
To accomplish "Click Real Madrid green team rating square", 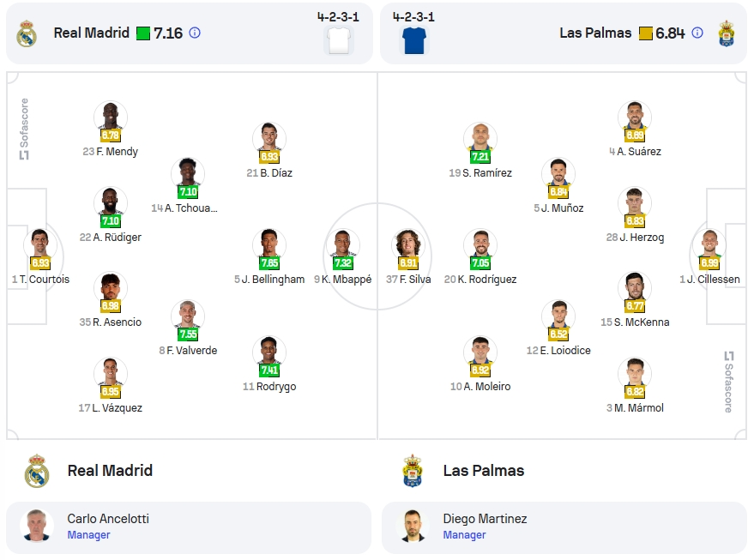I will point(143,33).
